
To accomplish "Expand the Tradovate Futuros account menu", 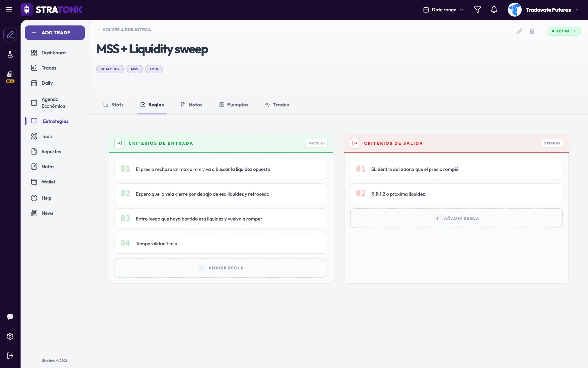I will click(x=577, y=10).
